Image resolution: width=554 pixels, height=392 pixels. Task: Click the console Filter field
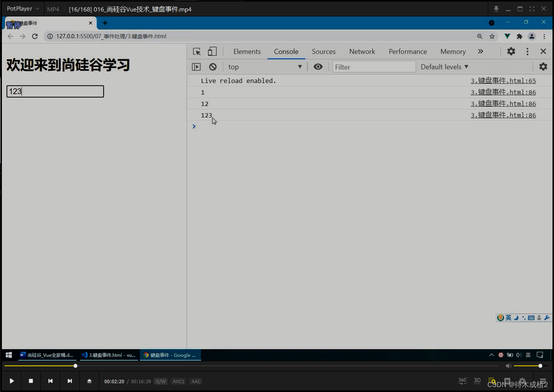coord(374,67)
